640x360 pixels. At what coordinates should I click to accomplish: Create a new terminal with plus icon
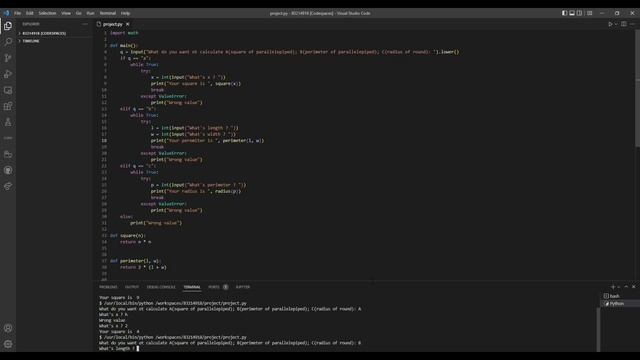tap(613, 287)
